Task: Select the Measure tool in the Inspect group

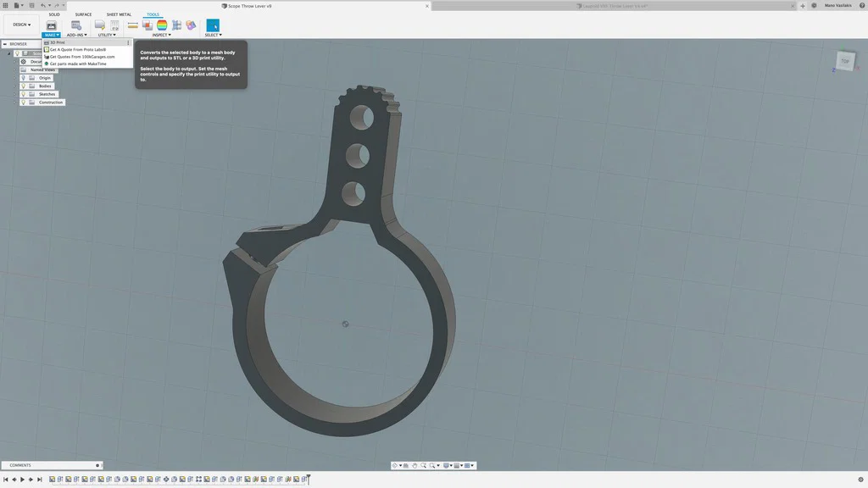Action: pos(134,25)
